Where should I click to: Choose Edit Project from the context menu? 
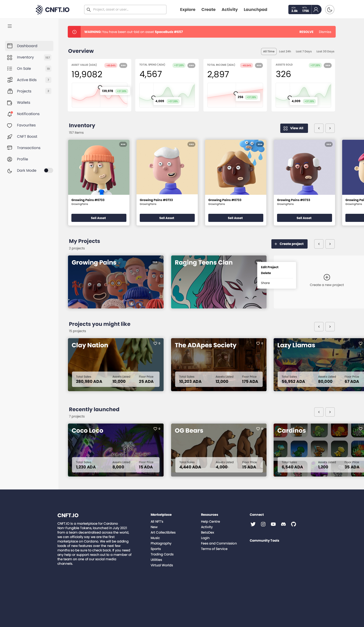(269, 267)
